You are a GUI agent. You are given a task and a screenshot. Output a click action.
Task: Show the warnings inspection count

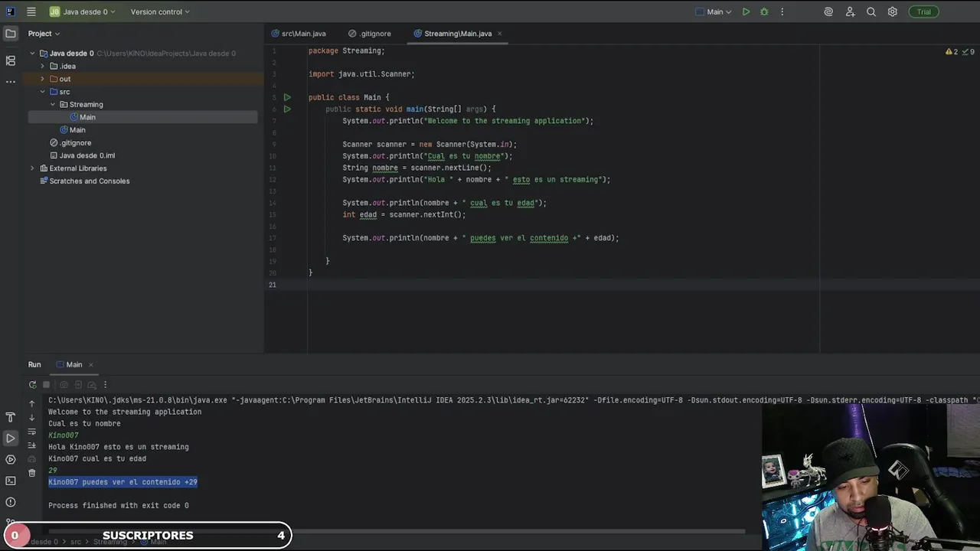click(x=952, y=51)
